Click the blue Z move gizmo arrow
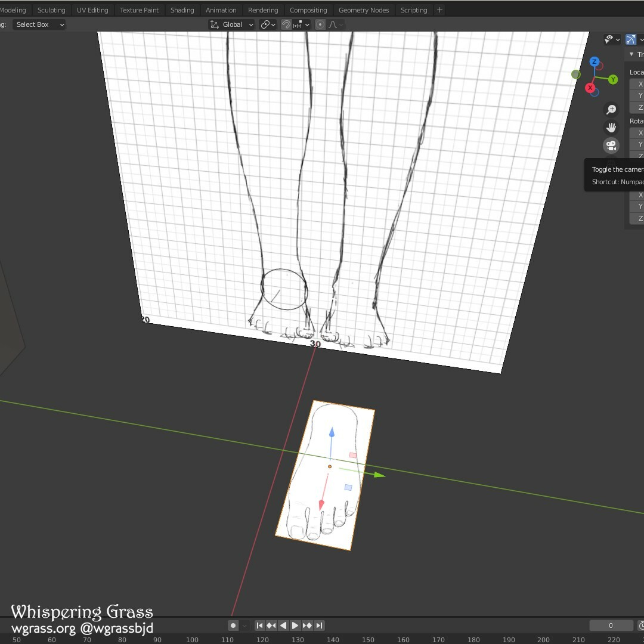The height and width of the screenshot is (644, 644). click(332, 432)
